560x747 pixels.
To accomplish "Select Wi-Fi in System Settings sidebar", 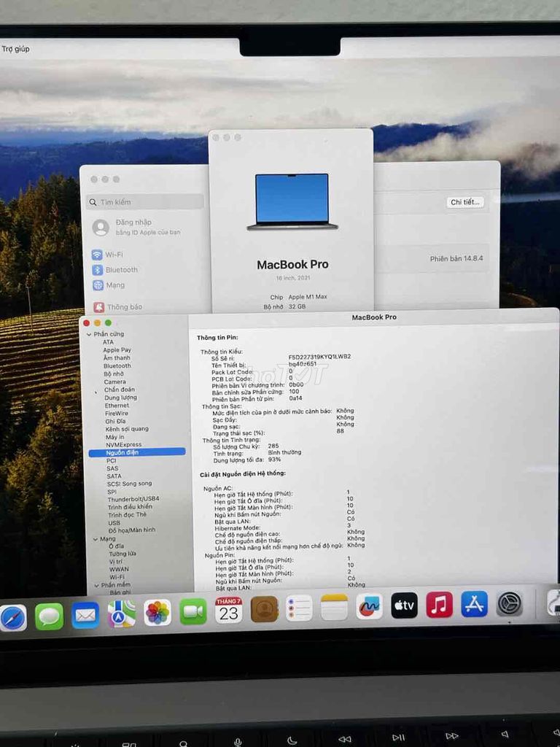I will (x=108, y=255).
